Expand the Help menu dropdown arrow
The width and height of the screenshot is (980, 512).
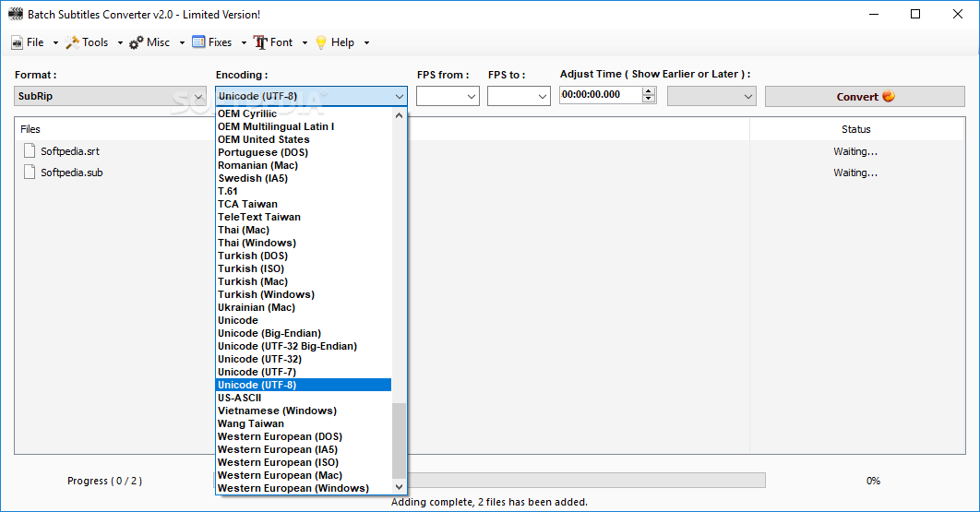(x=366, y=42)
